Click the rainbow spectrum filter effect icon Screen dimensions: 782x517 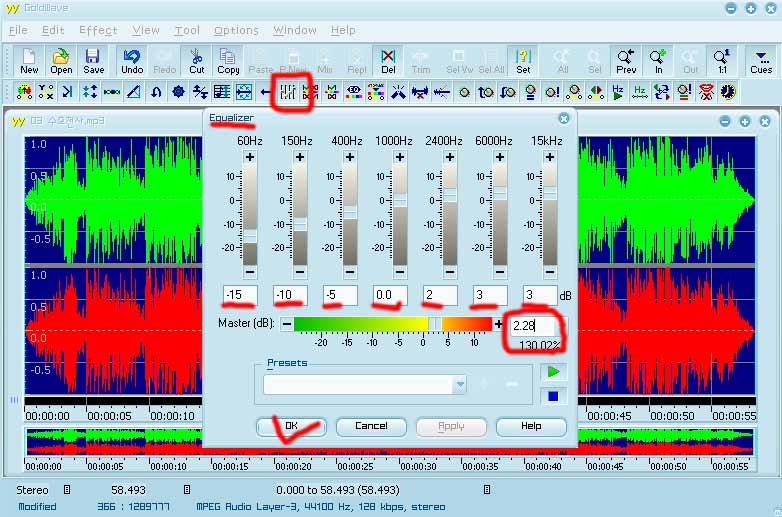click(376, 92)
